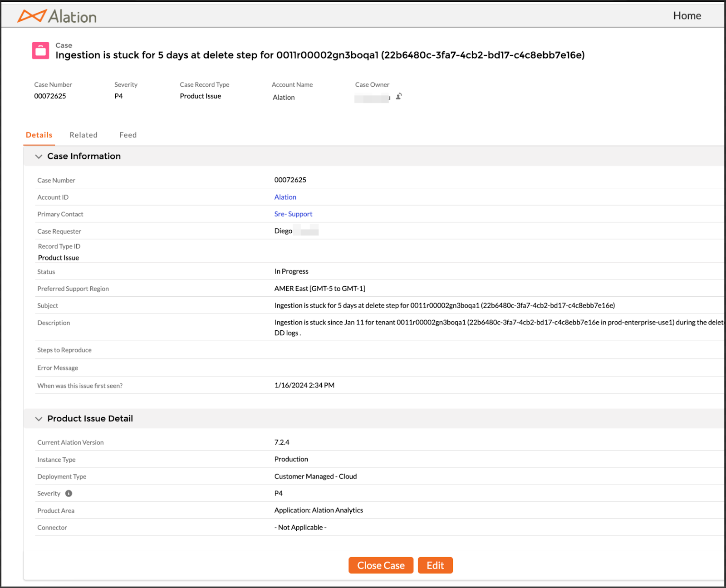Viewport: 726px width, 588px height.
Task: Open the Sre- Support contact link
Action: coord(293,214)
